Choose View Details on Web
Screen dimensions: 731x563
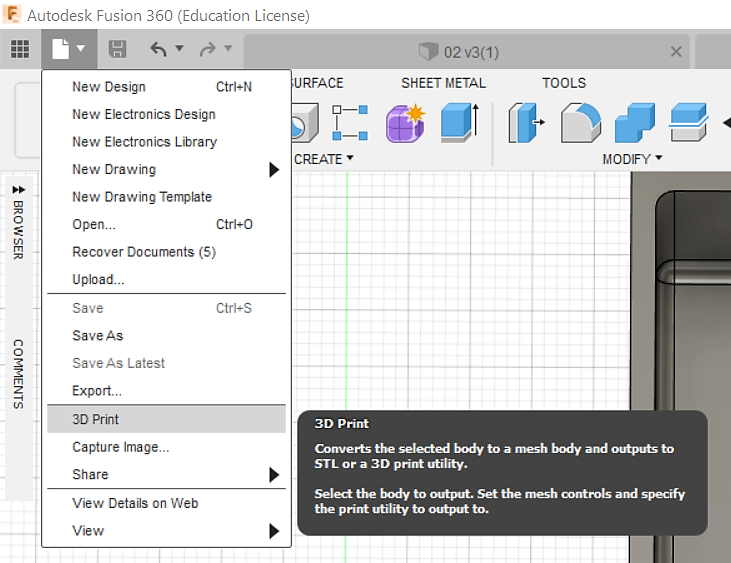[x=166, y=503]
